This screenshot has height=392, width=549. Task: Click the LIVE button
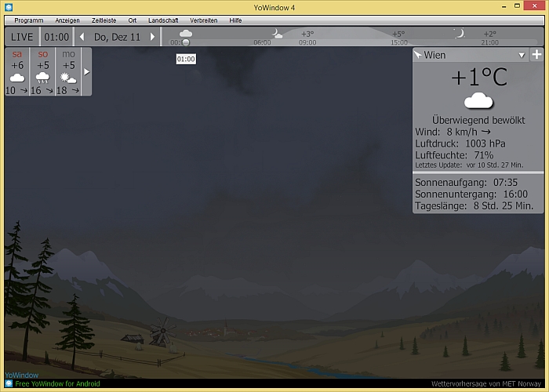tap(22, 37)
